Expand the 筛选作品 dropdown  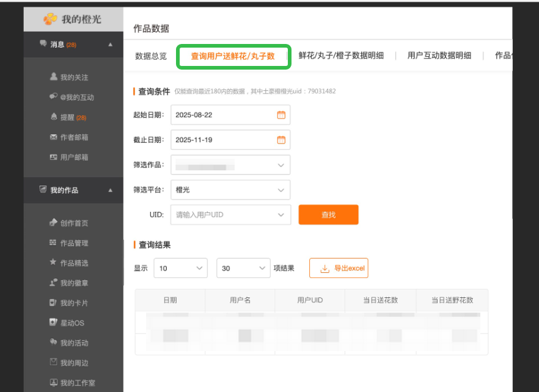pyautogui.click(x=280, y=165)
